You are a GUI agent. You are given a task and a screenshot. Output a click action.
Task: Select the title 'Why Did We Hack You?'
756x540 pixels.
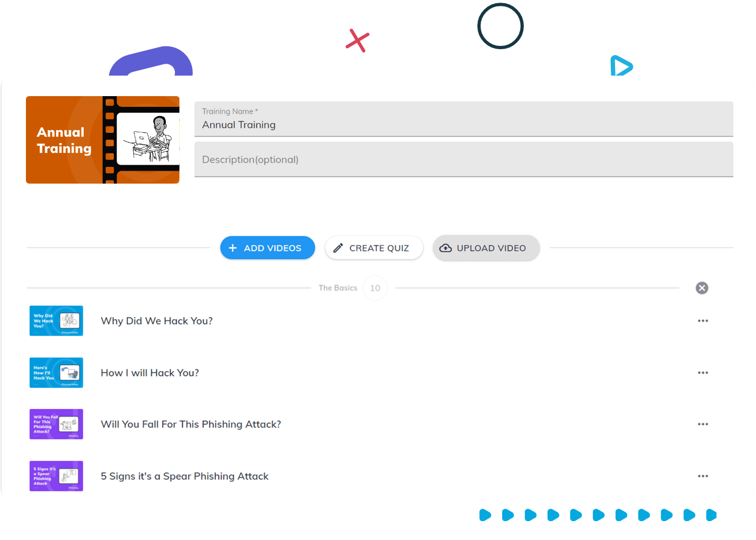pos(157,321)
